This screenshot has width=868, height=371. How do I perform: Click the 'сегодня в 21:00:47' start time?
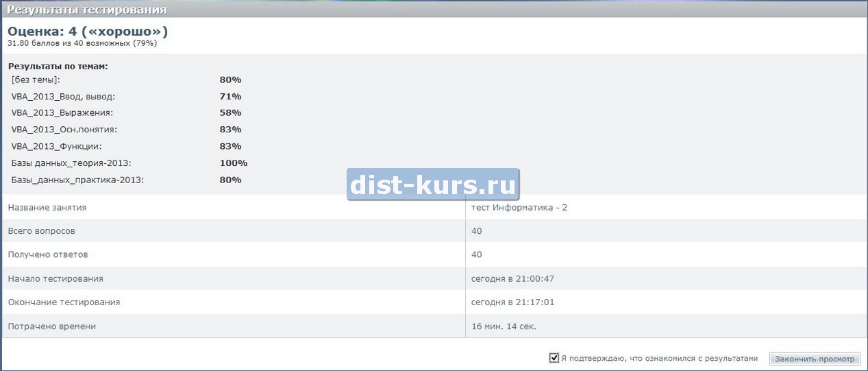[x=512, y=278]
